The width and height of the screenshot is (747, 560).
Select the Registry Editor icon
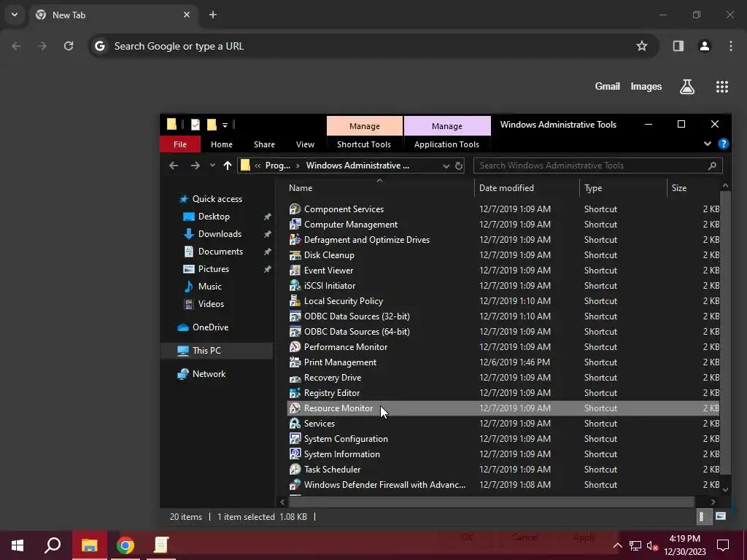tap(295, 393)
